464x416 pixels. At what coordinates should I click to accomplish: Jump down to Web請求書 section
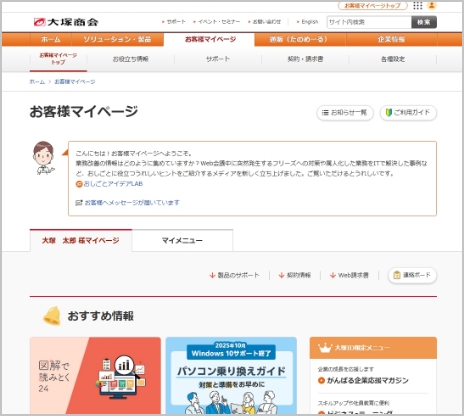[349, 275]
